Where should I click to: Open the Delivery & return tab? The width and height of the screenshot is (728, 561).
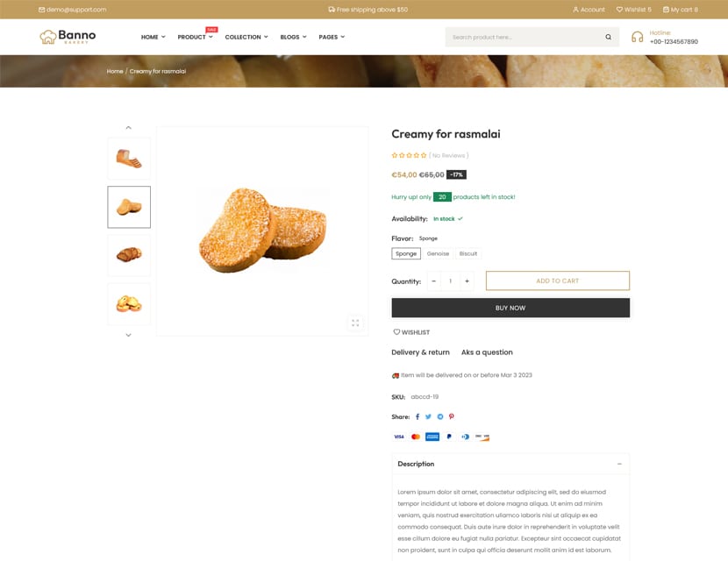click(x=420, y=352)
